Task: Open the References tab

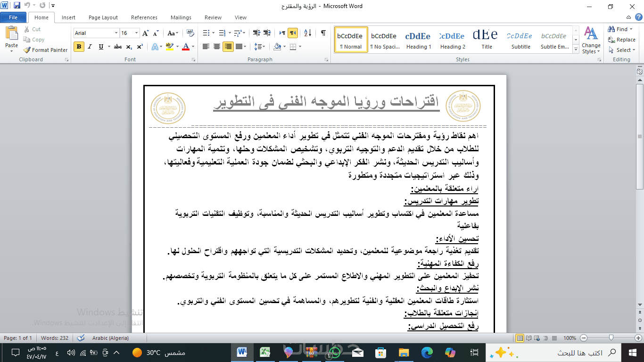Action: click(144, 17)
